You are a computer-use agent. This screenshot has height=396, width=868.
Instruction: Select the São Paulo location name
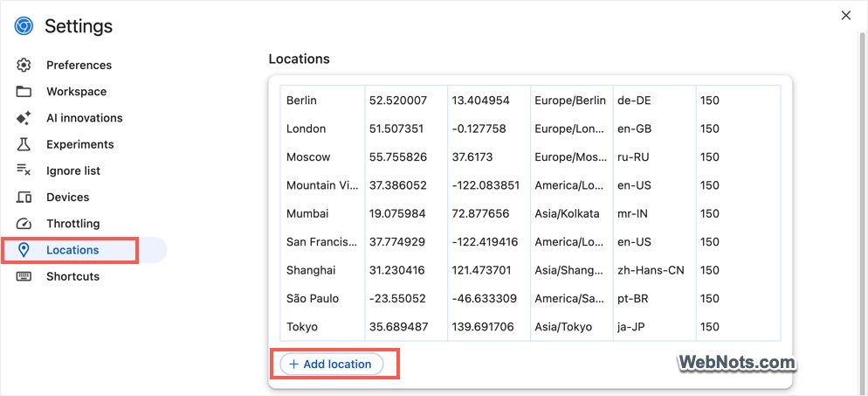pos(313,298)
